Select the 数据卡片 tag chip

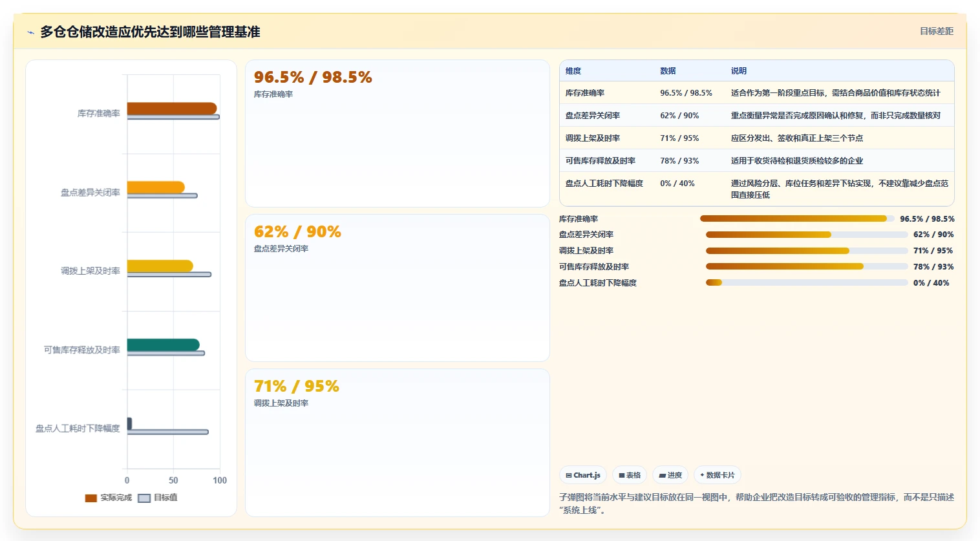[718, 475]
